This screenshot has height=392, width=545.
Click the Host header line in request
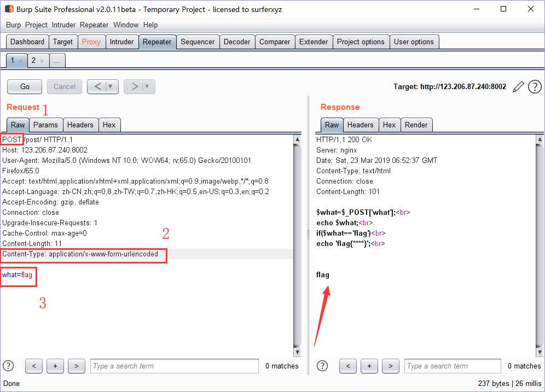(45, 150)
